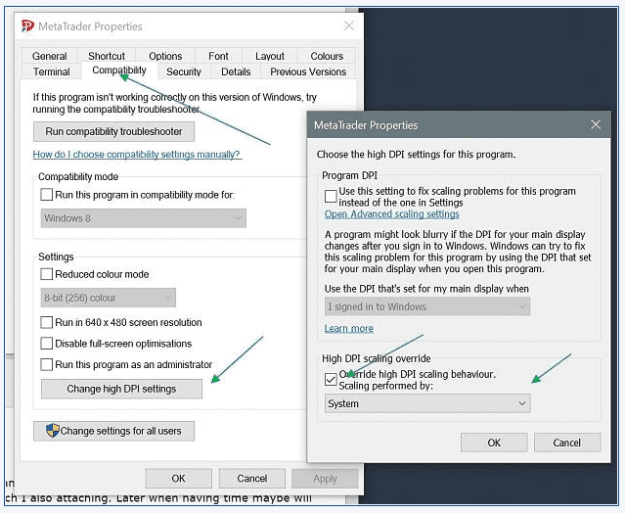Open 'How do I choose compatibility settings manually?' link

[137, 154]
